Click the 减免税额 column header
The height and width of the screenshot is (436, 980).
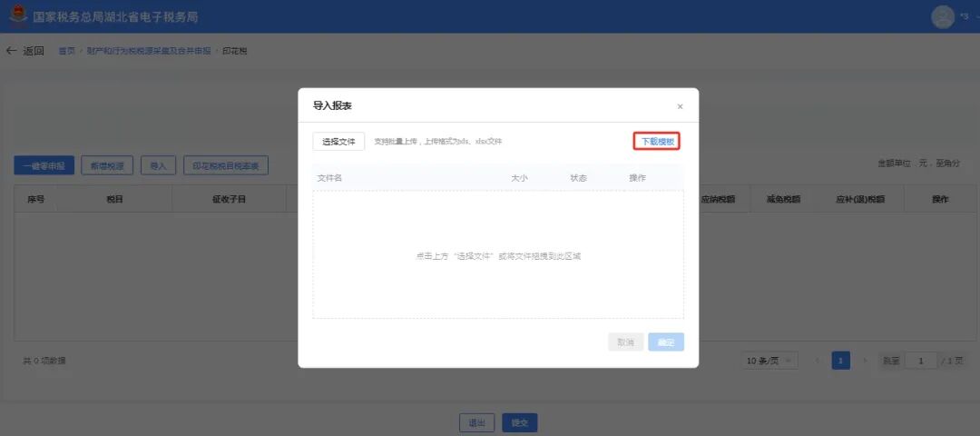pyautogui.click(x=783, y=200)
